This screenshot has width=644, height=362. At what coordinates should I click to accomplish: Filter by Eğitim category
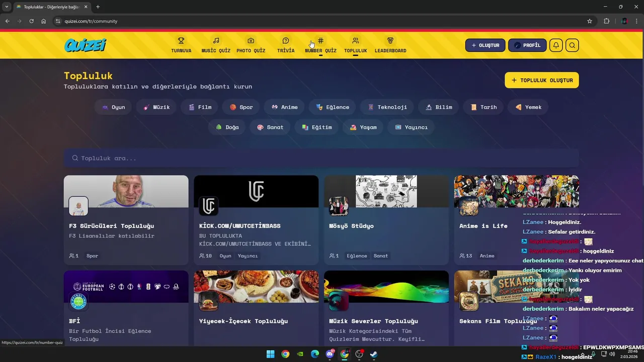pyautogui.click(x=316, y=127)
